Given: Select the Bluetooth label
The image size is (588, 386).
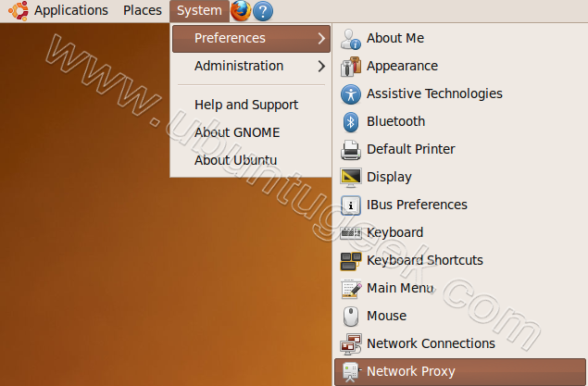Looking at the screenshot, I should (x=396, y=121).
